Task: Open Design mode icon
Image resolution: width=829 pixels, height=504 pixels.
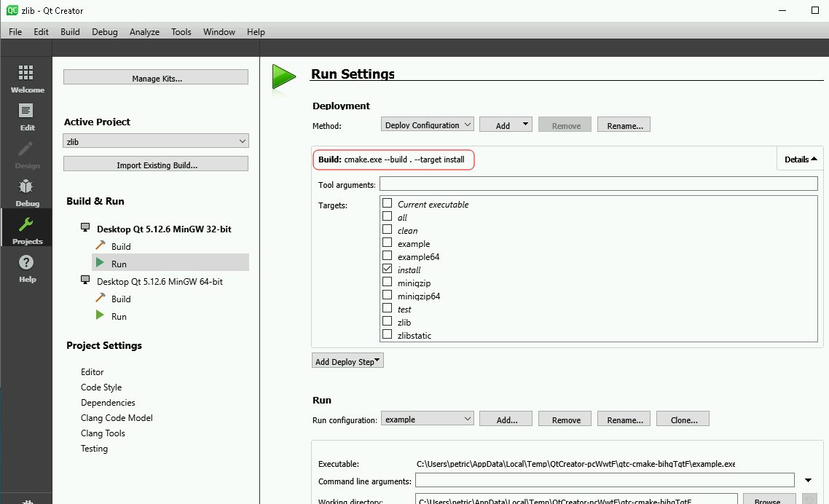Action: tap(26, 149)
